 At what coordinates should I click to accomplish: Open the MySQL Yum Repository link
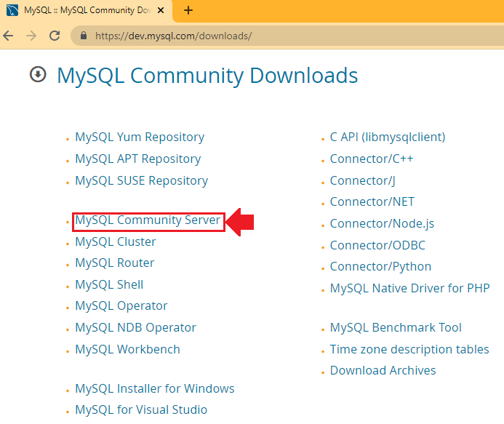pos(140,137)
